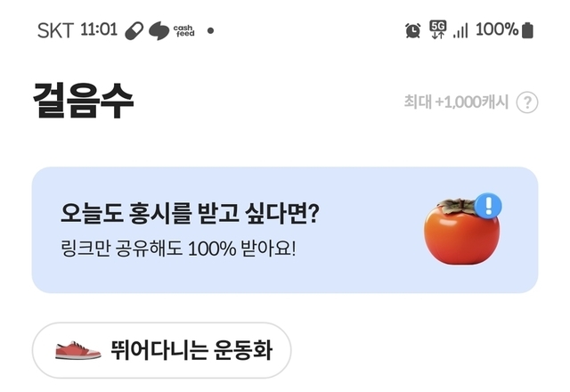Tap the red sneaker icon
The height and width of the screenshot is (392, 570).
point(78,350)
